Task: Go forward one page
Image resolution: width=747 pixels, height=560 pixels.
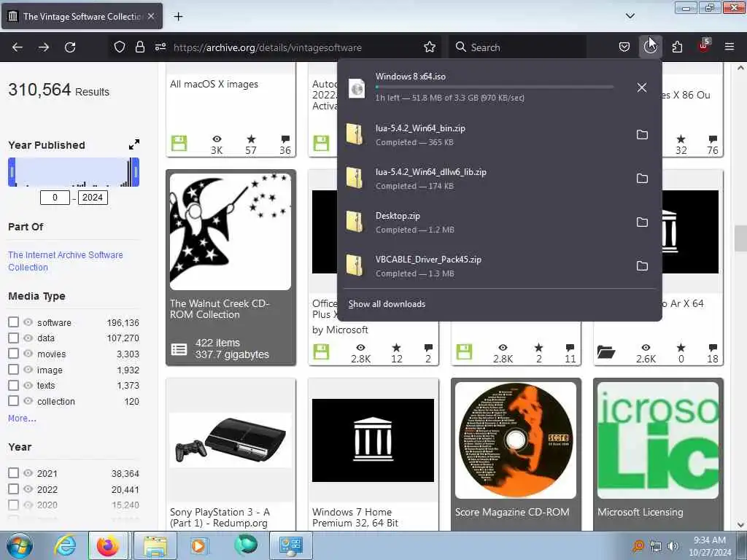Action: 43,47
